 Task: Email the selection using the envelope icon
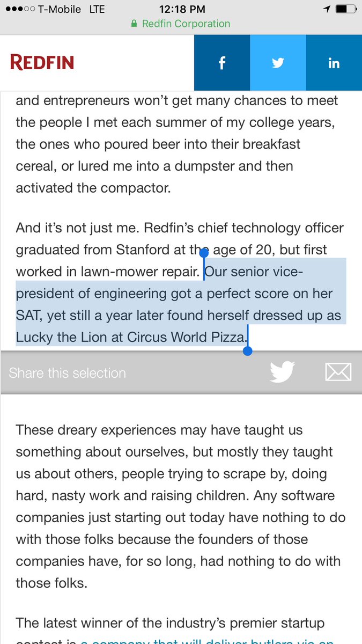point(338,372)
